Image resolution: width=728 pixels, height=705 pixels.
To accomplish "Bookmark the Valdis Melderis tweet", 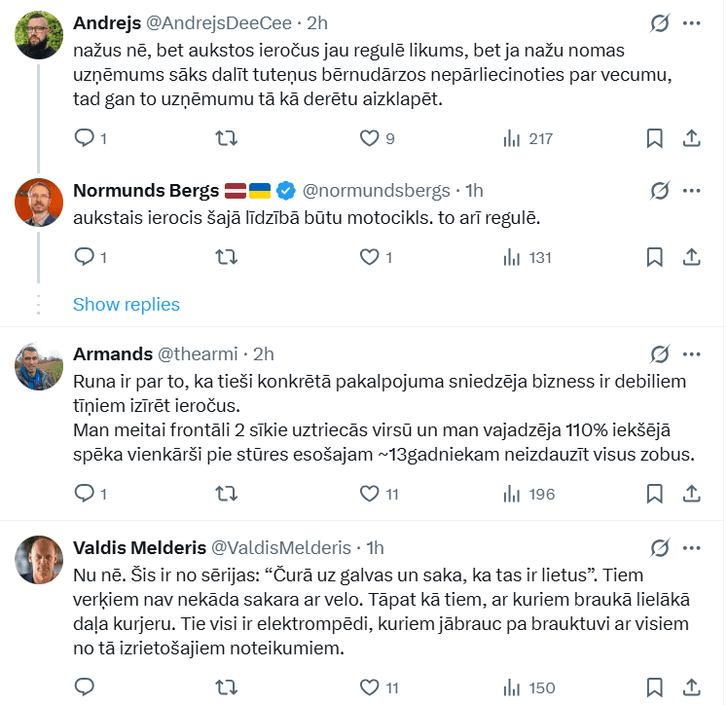I will 655,688.
